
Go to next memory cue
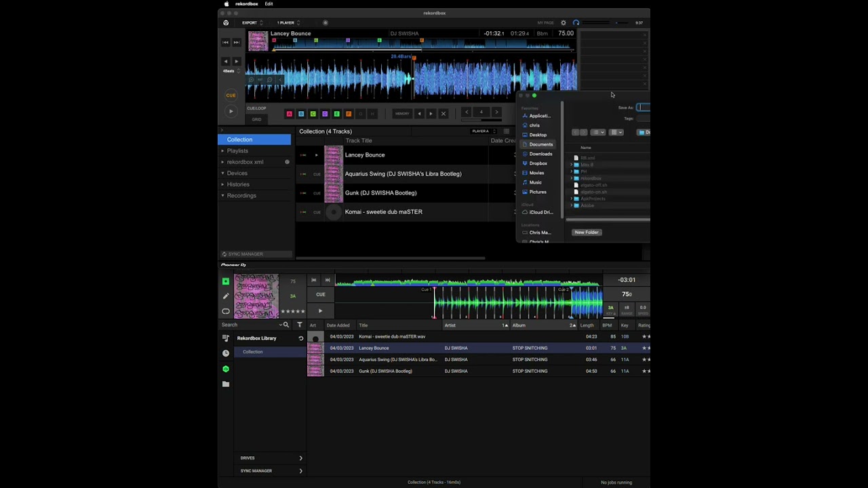(x=431, y=114)
